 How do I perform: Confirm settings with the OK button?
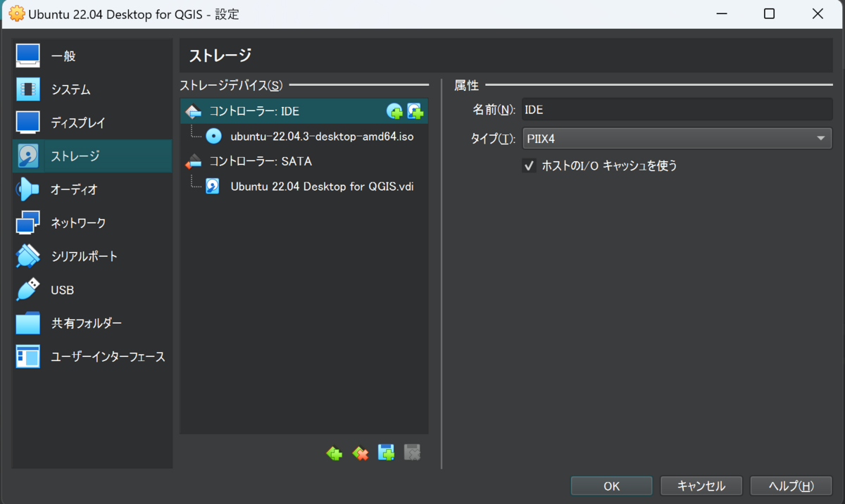(611, 485)
